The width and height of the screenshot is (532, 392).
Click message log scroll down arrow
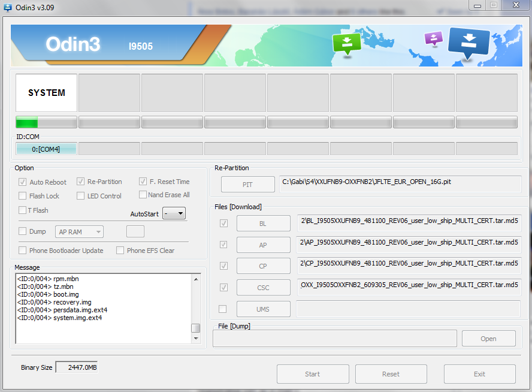(196, 339)
